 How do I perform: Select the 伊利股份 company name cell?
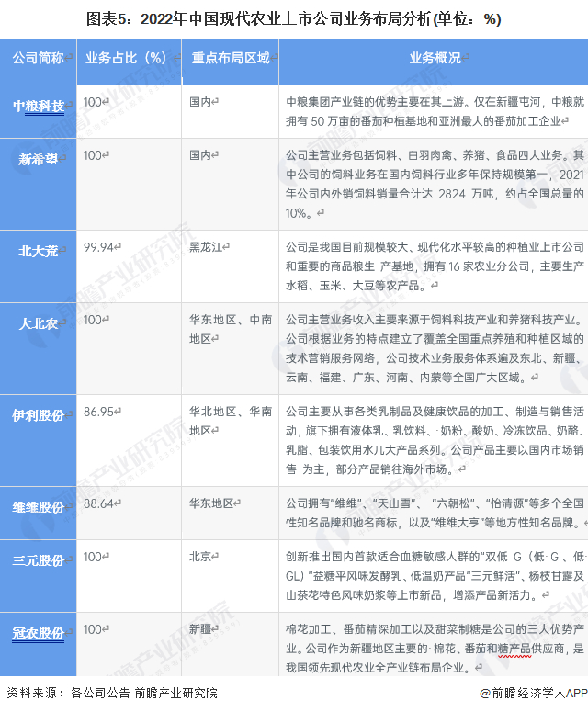[39, 440]
